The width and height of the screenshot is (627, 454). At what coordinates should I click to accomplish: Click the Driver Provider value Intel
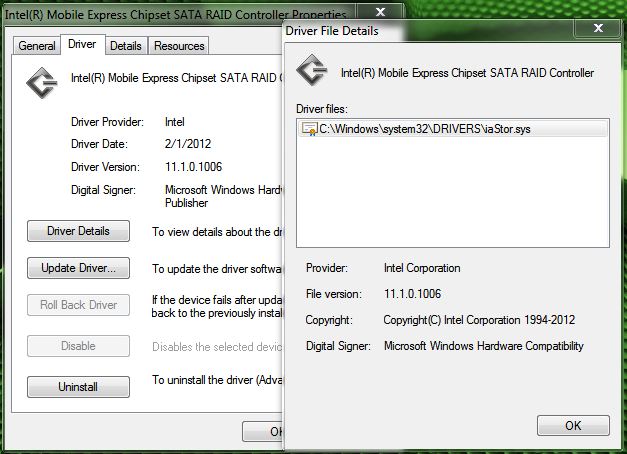coord(174,122)
